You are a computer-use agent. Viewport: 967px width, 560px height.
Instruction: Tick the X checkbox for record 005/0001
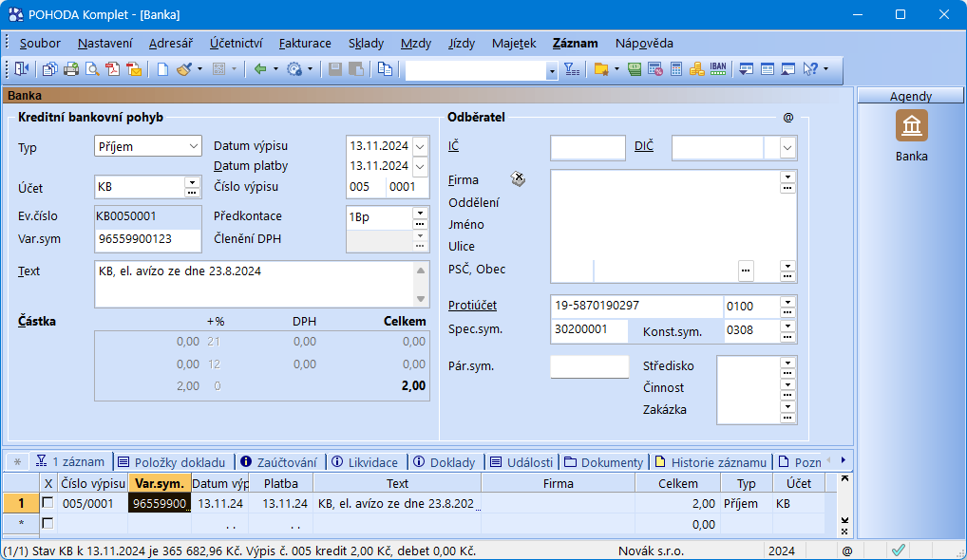(47, 503)
